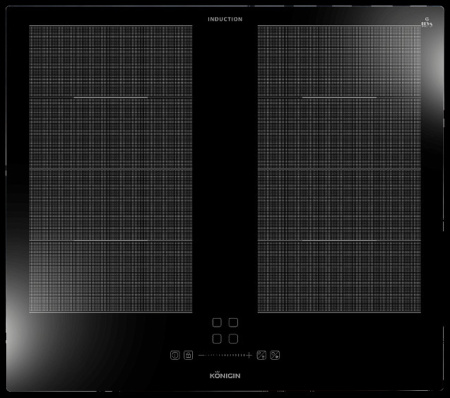This screenshot has width=450, height=398.
Task: Select the bottom-right zone selector square
Action: pyautogui.click(x=233, y=339)
